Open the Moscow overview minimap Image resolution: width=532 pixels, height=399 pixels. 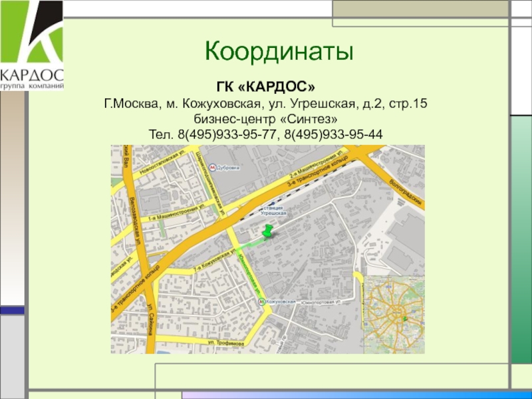click(x=394, y=315)
